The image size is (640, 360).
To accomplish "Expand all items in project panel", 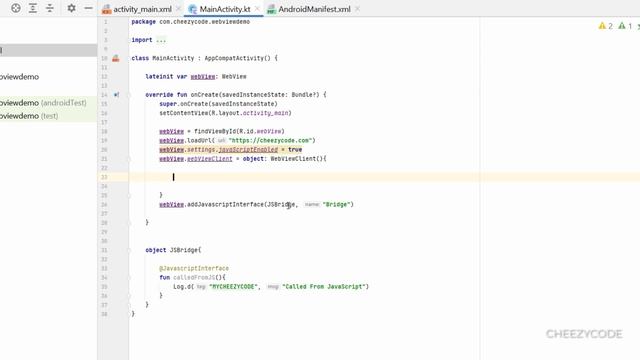I will pyautogui.click(x=33, y=8).
